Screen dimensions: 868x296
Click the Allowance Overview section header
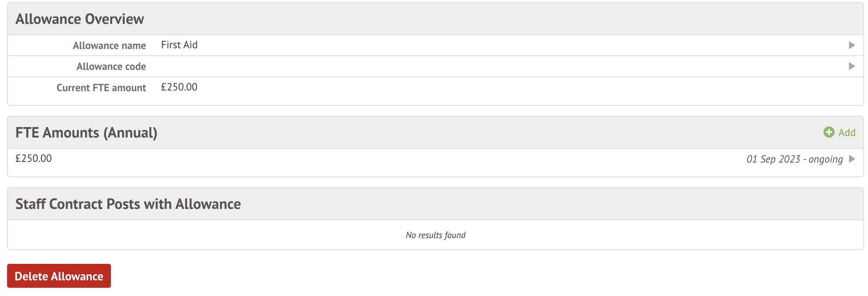tap(80, 19)
